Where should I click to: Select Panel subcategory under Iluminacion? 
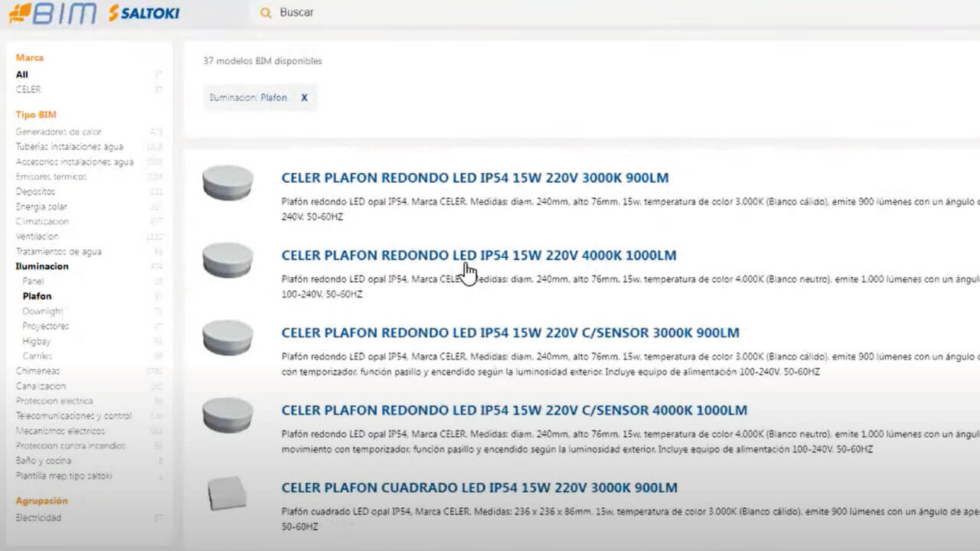pyautogui.click(x=33, y=282)
